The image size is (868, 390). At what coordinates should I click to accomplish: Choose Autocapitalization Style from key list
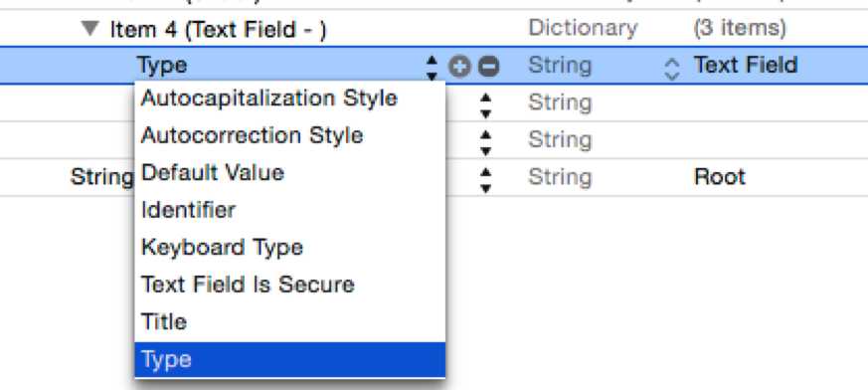coord(269,98)
